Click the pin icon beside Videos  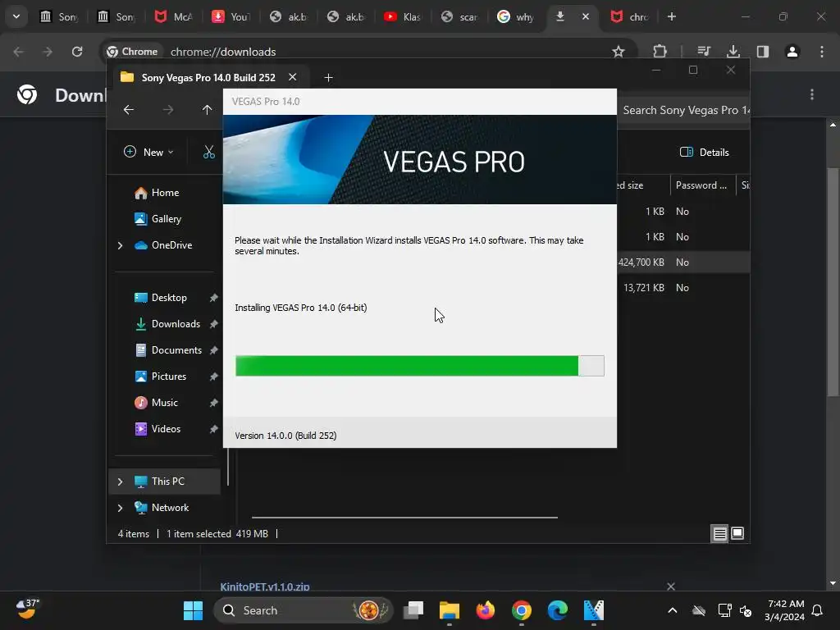(214, 429)
